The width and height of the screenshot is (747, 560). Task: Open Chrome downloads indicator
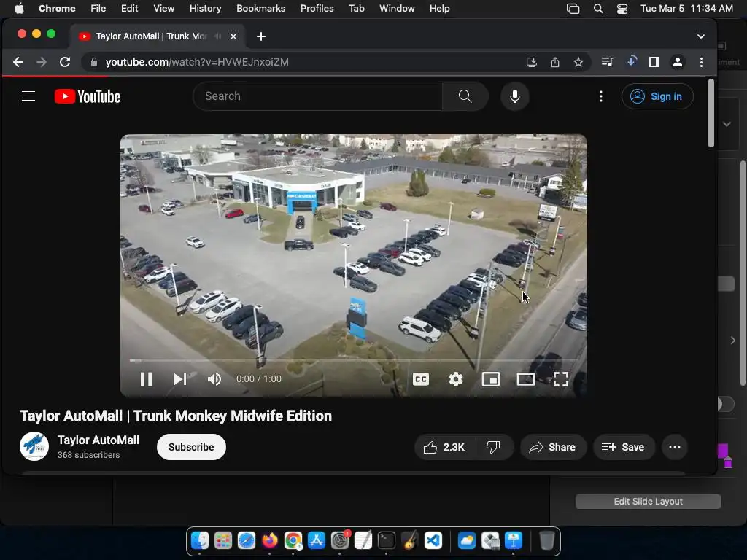click(x=631, y=61)
